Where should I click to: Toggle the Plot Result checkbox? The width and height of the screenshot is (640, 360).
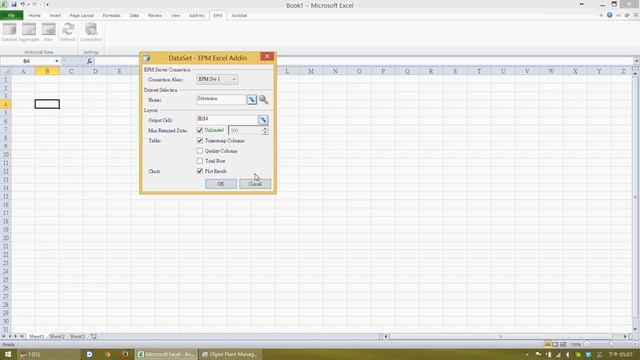coord(200,171)
